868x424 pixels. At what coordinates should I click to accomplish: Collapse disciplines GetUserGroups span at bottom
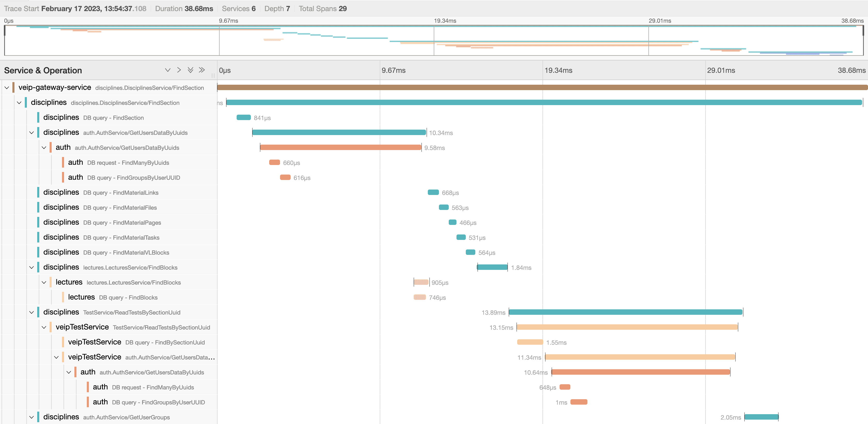[x=32, y=417]
